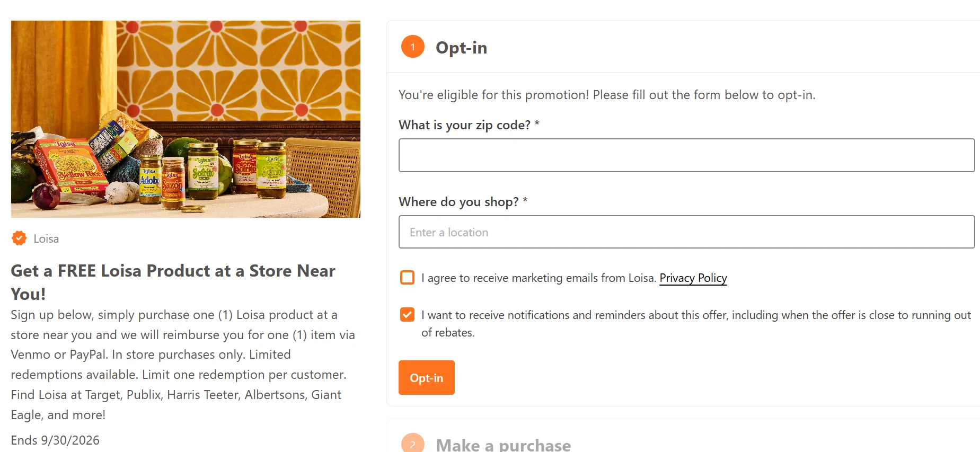980x452 pixels.
Task: Click the notifications and reminders label text
Action: click(696, 324)
